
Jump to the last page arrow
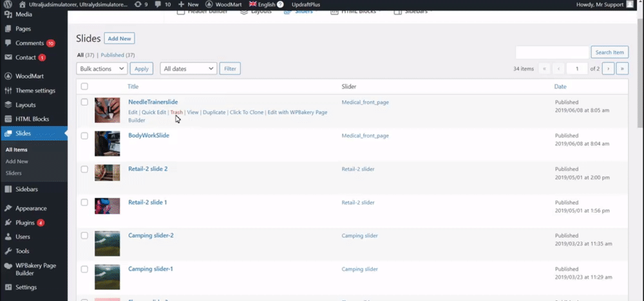pos(622,68)
